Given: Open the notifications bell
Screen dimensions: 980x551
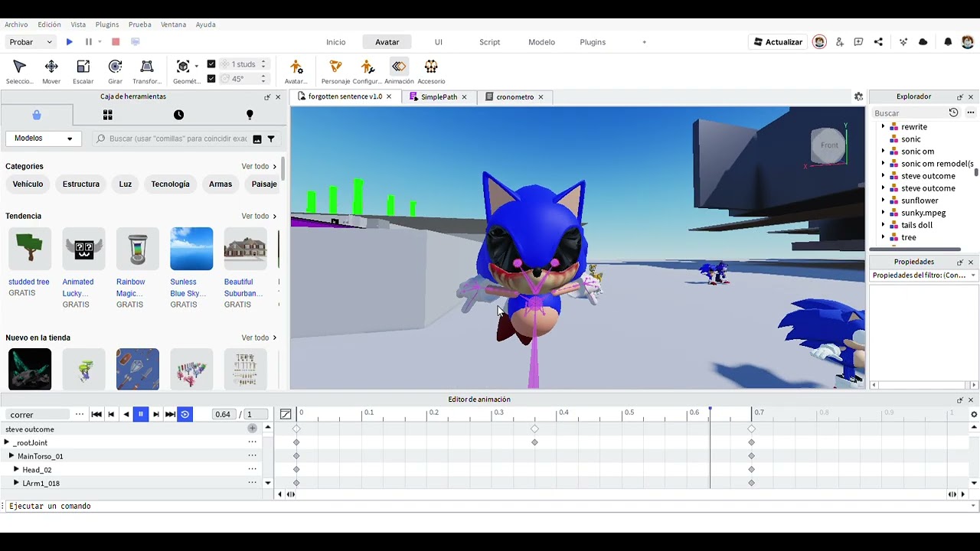Looking at the screenshot, I should pos(948,42).
